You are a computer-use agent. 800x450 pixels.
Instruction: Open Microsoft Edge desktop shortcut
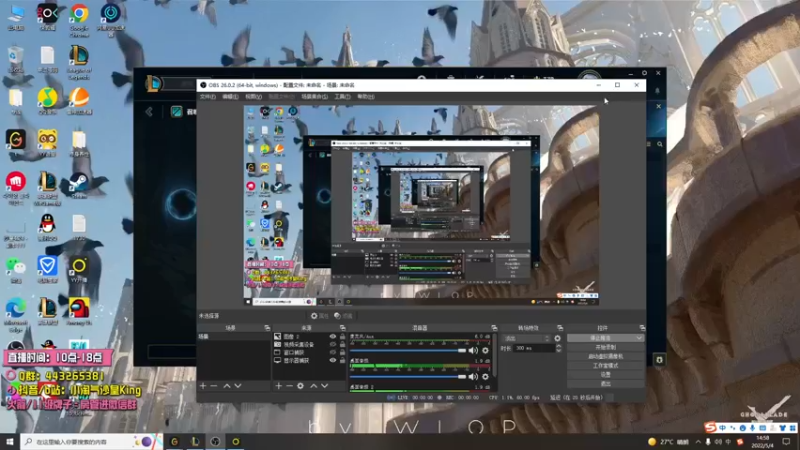tap(16, 314)
